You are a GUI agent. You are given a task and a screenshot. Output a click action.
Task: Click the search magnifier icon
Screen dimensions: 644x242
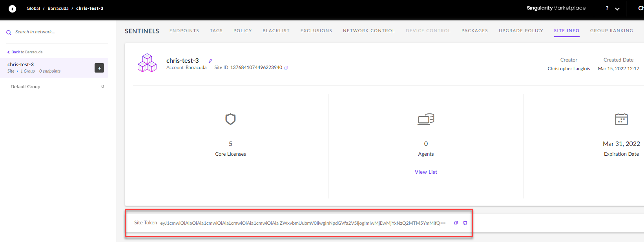(9, 33)
